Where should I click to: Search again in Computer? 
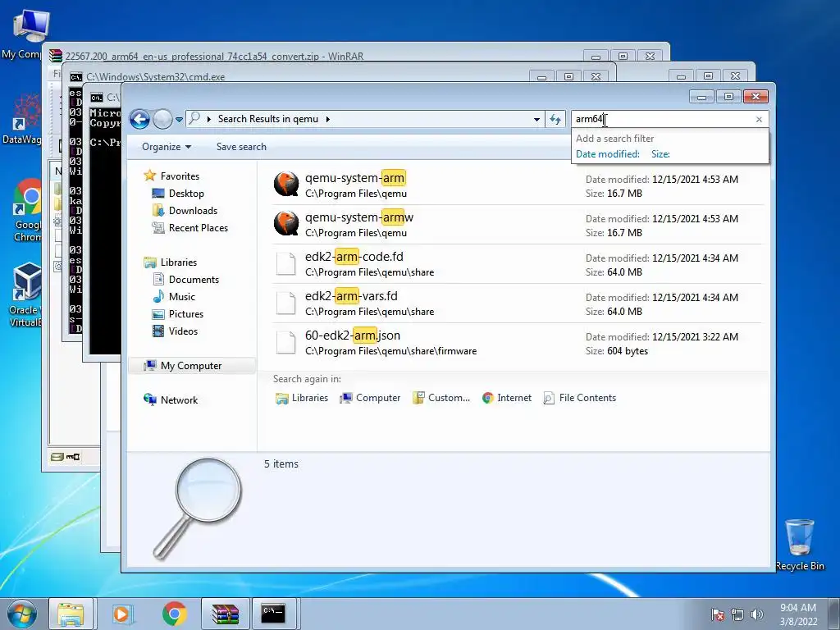click(x=370, y=398)
